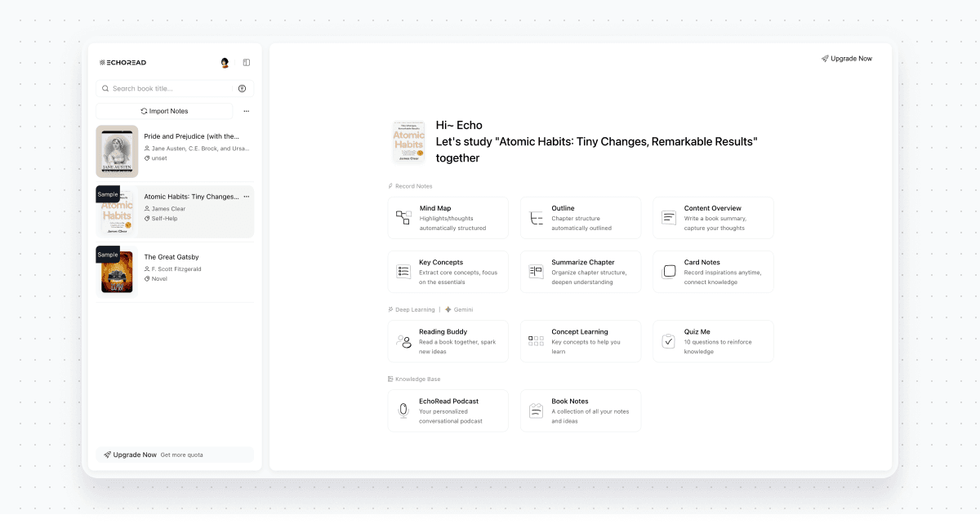
Task: Open the EchoRead Podcast title
Action: 449,401
